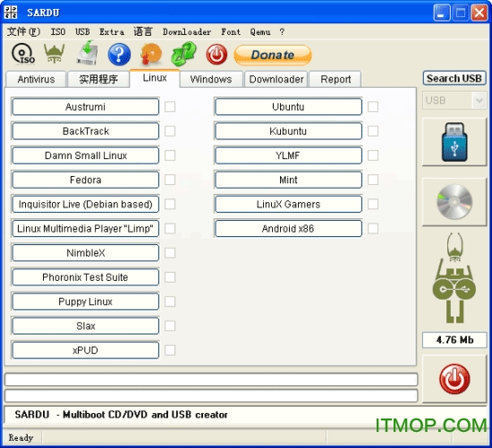Click the green refresh arrows toolbar icon

point(184,54)
